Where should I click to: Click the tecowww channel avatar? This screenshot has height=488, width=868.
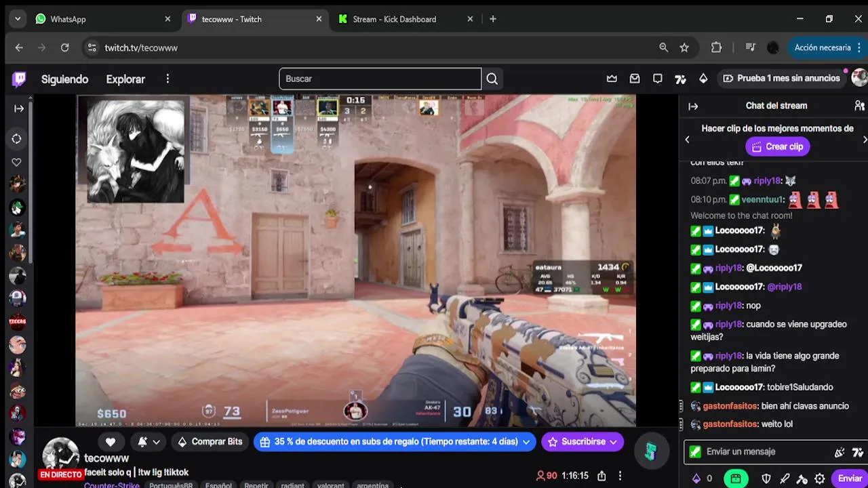point(61,456)
